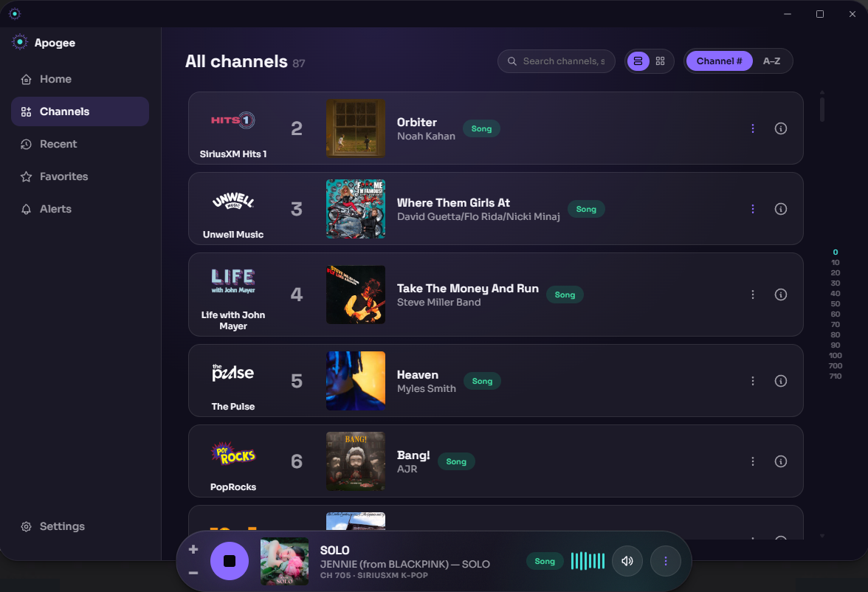Jump to channel index 10
The image size is (868, 592).
pos(836,263)
